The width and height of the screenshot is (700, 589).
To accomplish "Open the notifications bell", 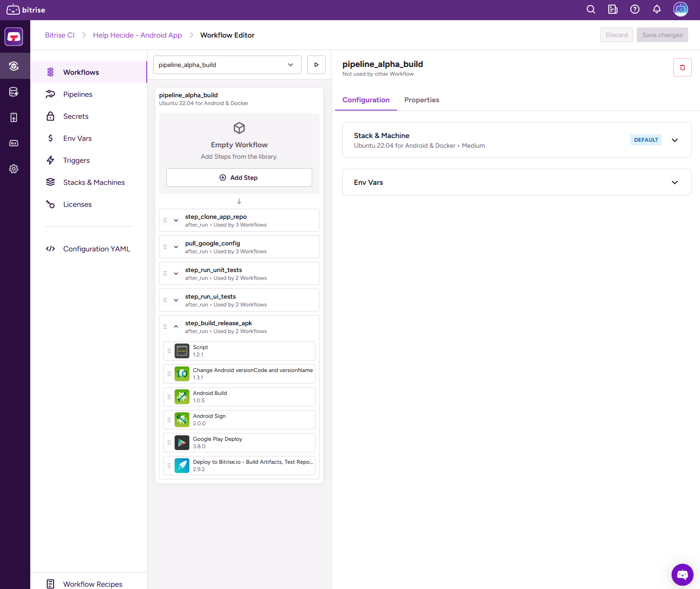I will (657, 10).
